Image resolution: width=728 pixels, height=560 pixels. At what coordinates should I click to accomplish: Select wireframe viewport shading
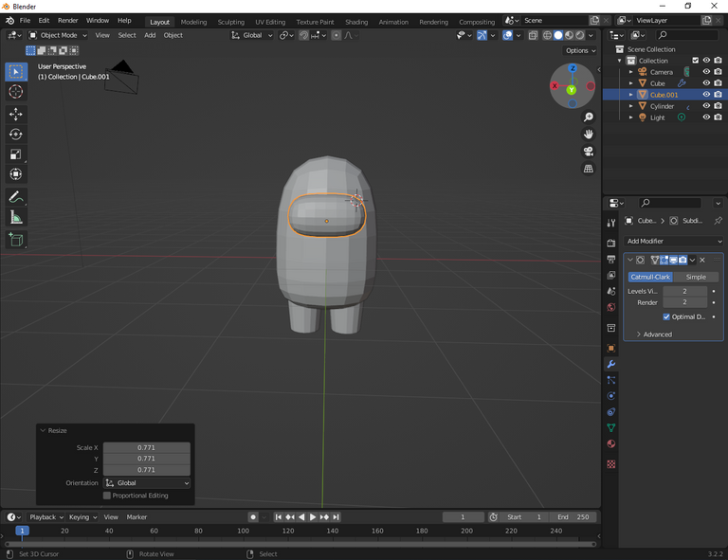tap(547, 35)
